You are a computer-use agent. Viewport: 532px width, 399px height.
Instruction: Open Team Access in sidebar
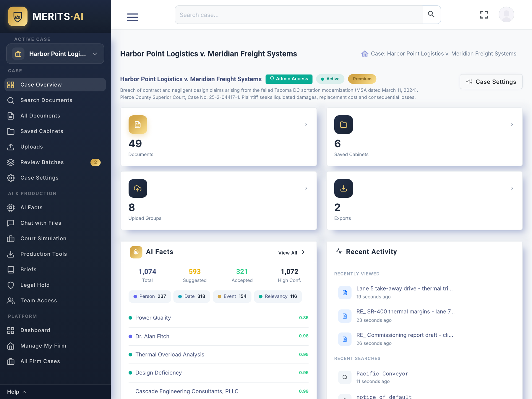[55, 301]
